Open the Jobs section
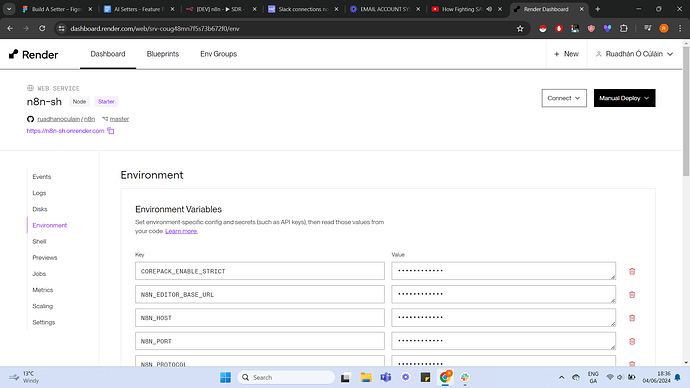The image size is (690, 388). click(39, 274)
